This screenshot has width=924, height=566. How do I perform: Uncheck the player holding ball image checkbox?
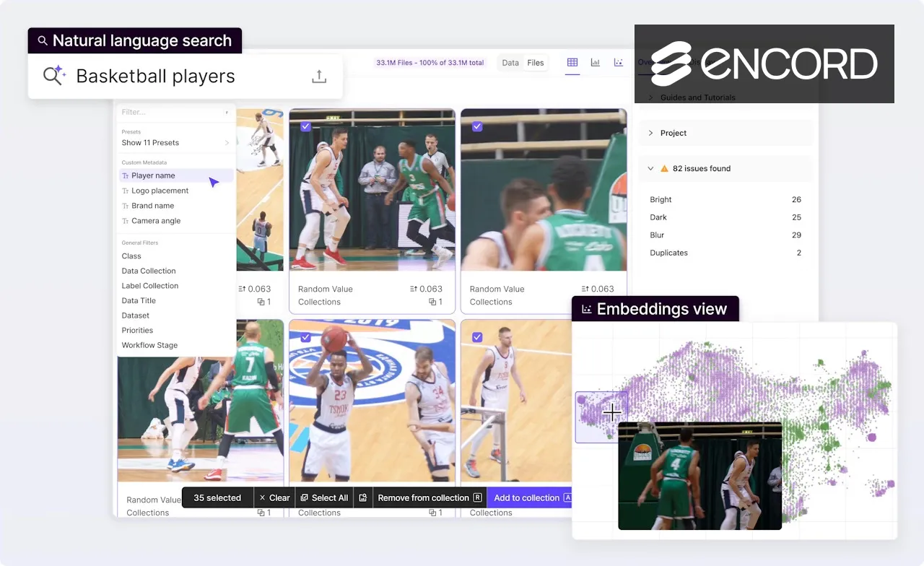click(x=305, y=337)
